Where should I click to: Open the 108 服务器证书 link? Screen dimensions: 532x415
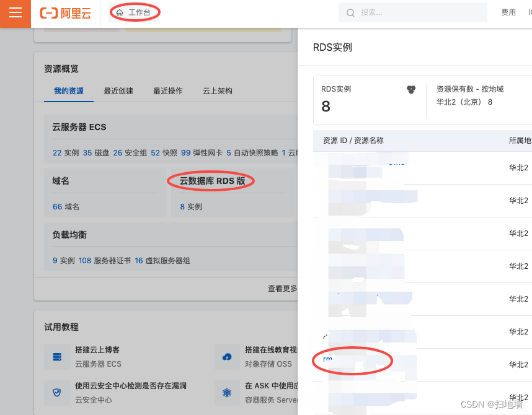105,261
